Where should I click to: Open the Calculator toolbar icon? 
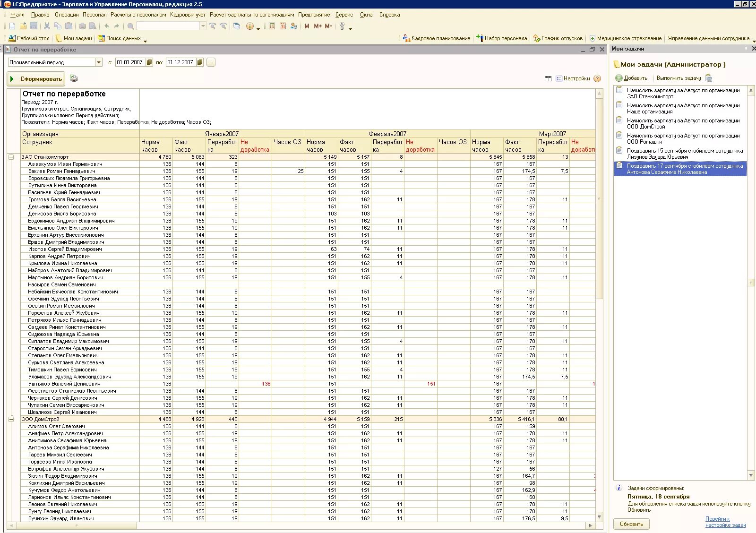pyautogui.click(x=272, y=26)
